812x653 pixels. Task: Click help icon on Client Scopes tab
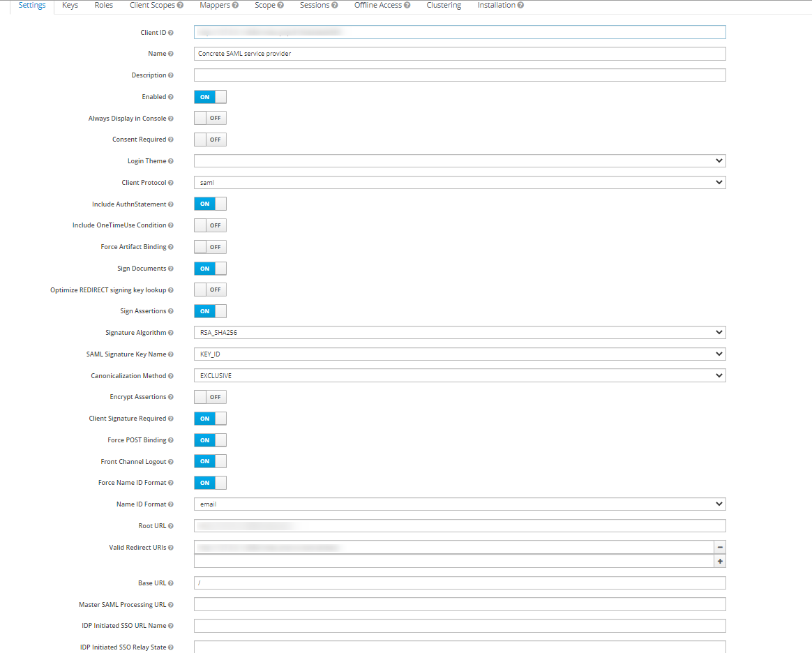pos(180,6)
